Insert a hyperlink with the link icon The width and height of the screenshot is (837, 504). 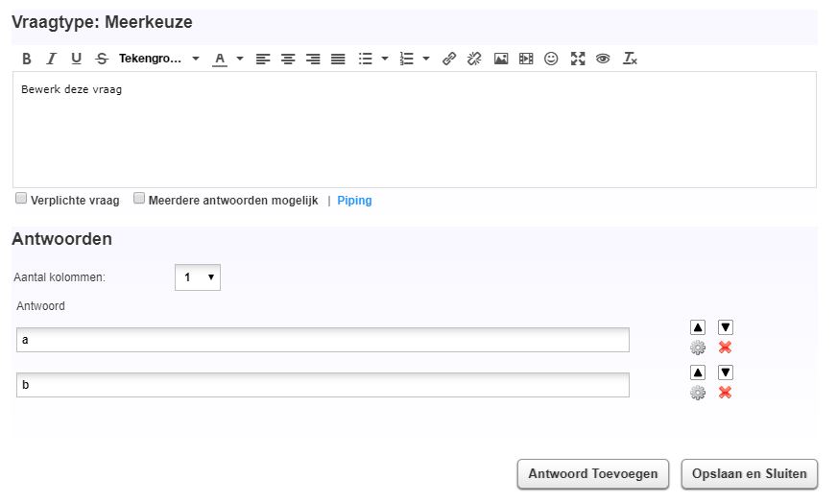[449, 59]
